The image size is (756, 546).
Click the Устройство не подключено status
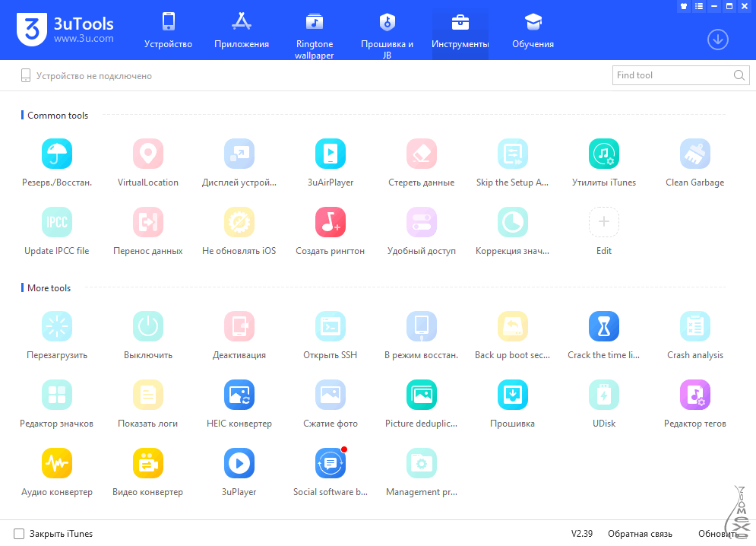coord(87,76)
